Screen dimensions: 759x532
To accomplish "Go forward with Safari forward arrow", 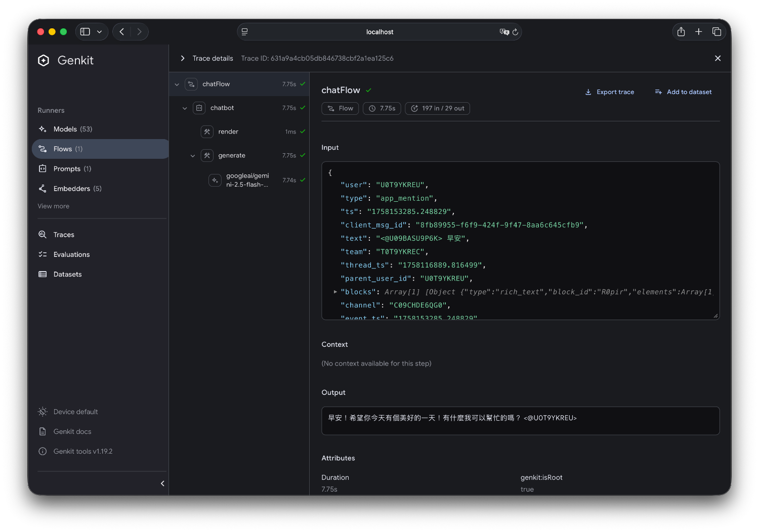I will 139,32.
